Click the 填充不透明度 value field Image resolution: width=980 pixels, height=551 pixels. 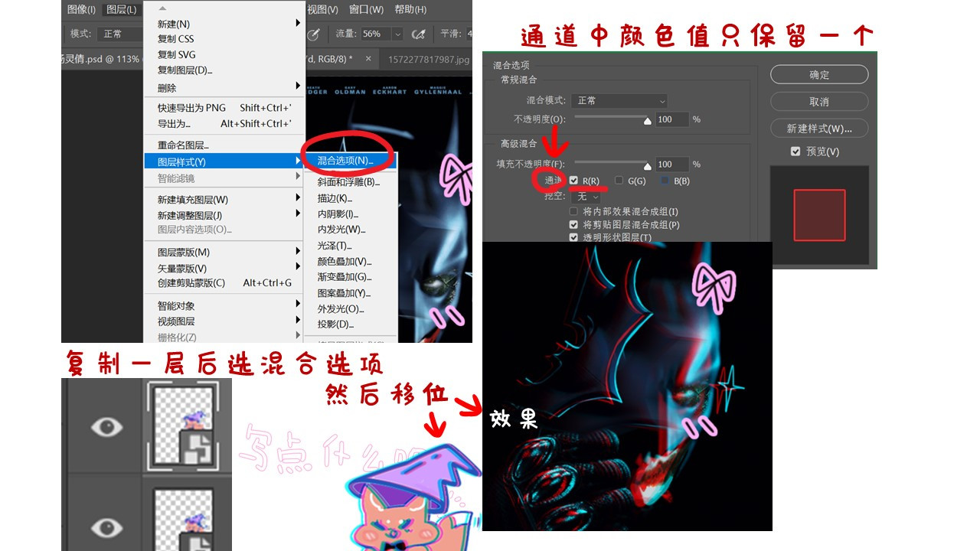(x=671, y=164)
